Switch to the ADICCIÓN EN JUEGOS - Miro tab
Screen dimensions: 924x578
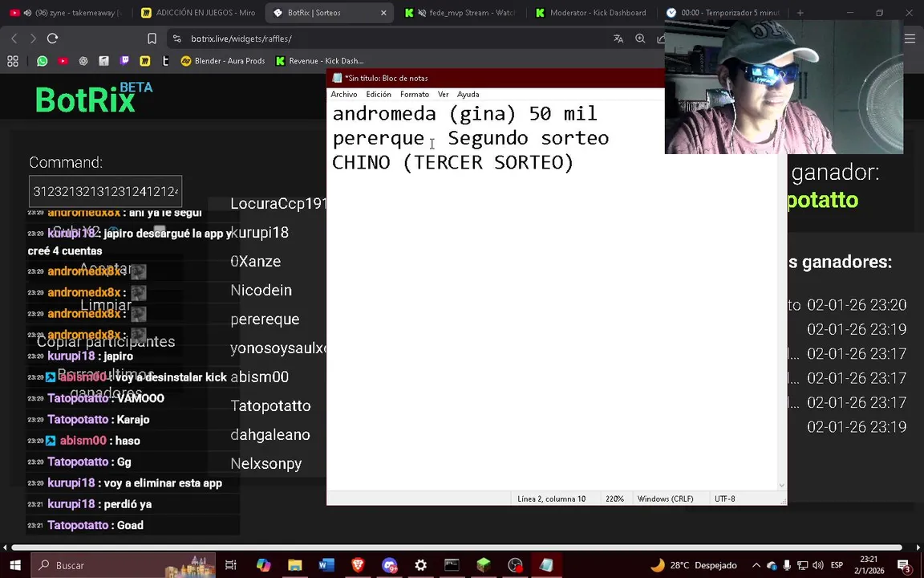click(199, 12)
